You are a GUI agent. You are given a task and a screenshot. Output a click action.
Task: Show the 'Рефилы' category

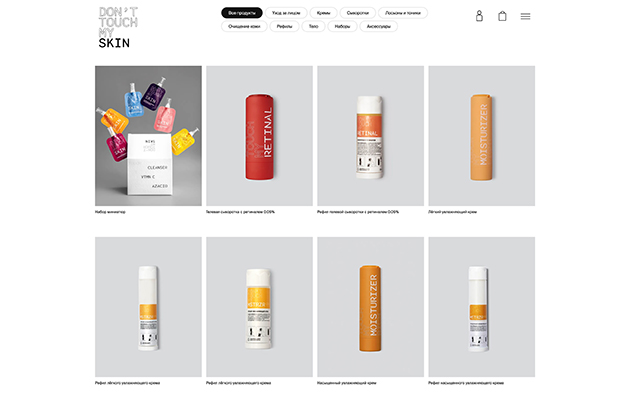click(284, 27)
